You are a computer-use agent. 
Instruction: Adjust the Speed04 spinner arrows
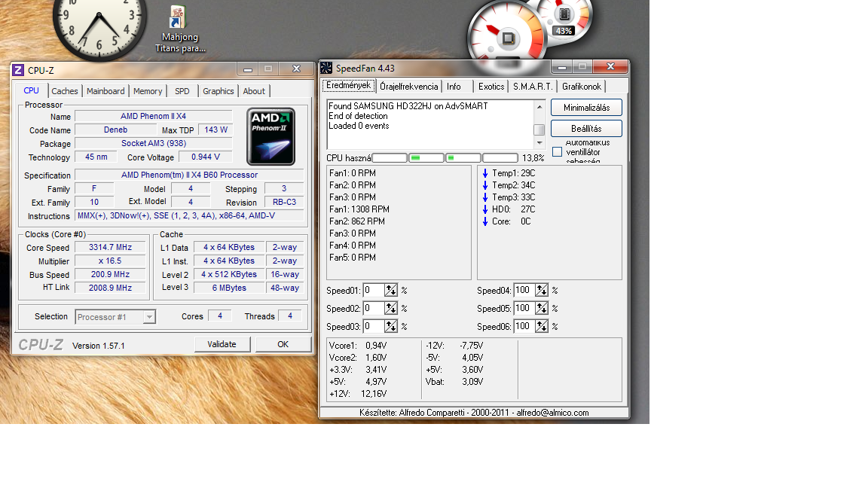542,290
